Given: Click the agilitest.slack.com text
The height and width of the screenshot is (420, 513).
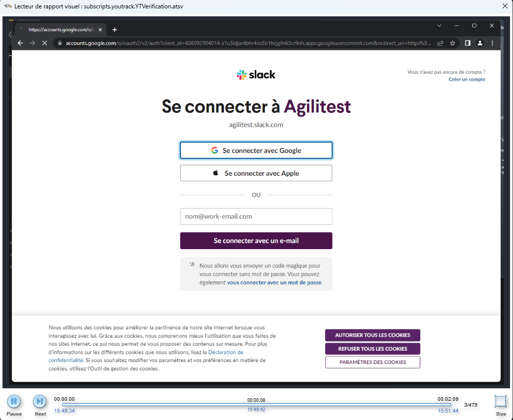Looking at the screenshot, I should tap(256, 125).
